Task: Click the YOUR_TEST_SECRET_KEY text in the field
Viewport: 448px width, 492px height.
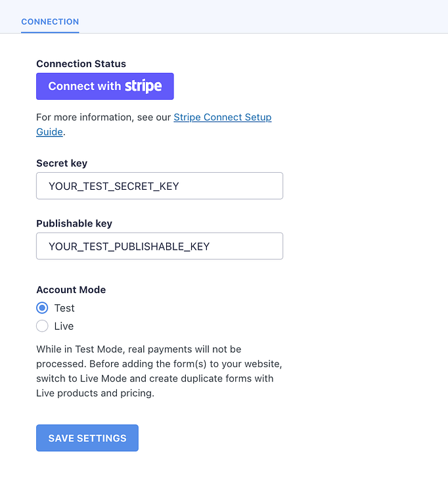Action: [114, 186]
